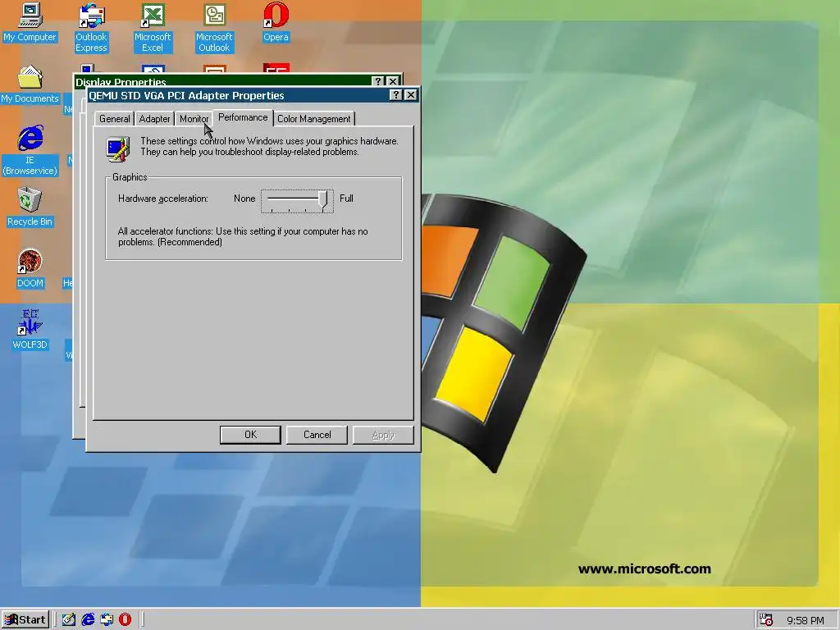The width and height of the screenshot is (840, 630).
Task: Select the Outlook Express desktop shortcut
Action: pyautogui.click(x=91, y=28)
